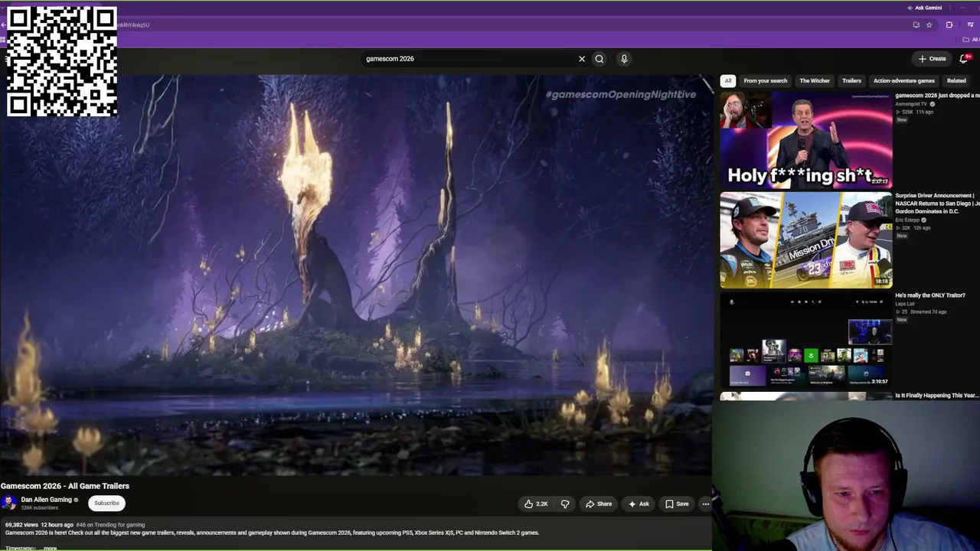Viewport: 980px width, 551px height.
Task: Click the #gamescomOpeningNightLive hashtag overlay
Action: tap(620, 94)
